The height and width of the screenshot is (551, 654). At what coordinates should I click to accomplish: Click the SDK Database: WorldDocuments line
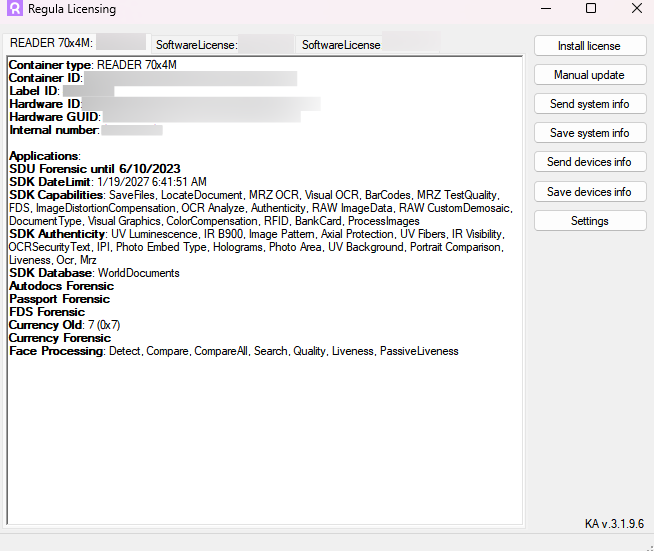coord(94,273)
